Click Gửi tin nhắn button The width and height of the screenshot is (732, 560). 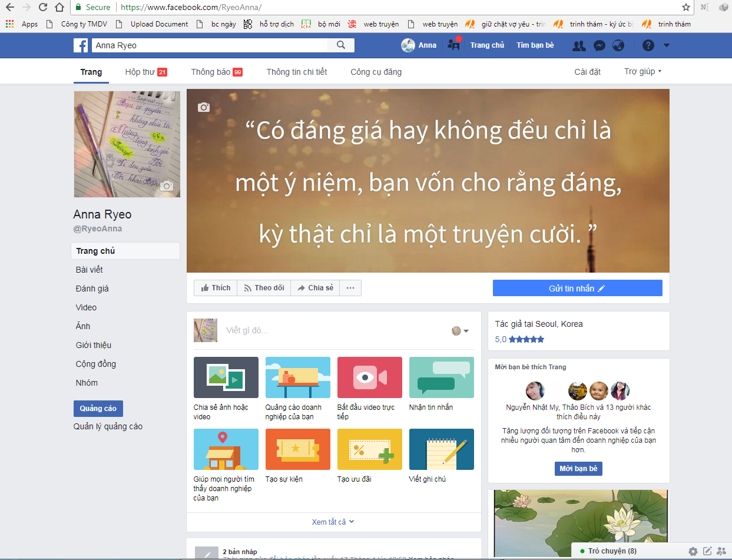pos(577,288)
